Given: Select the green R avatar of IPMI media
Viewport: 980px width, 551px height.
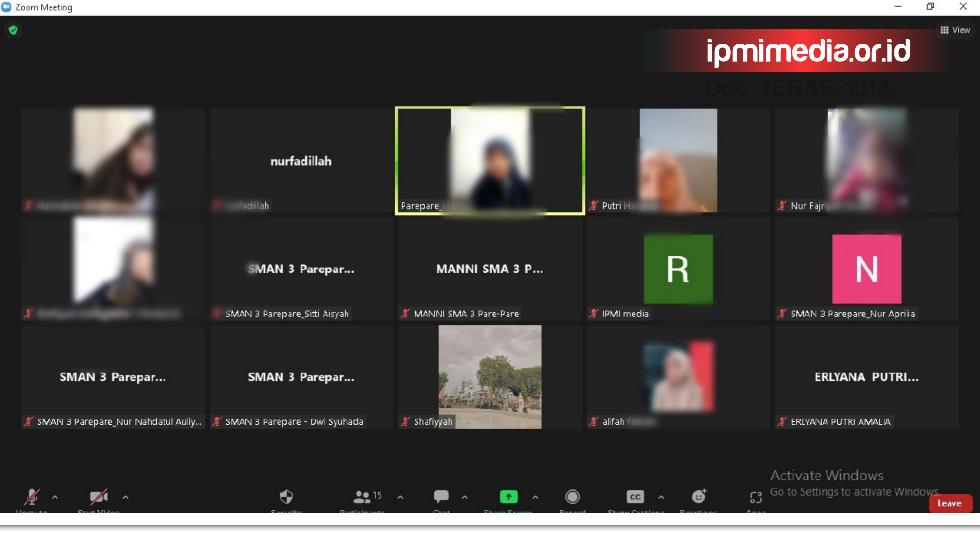Looking at the screenshot, I should [x=678, y=269].
